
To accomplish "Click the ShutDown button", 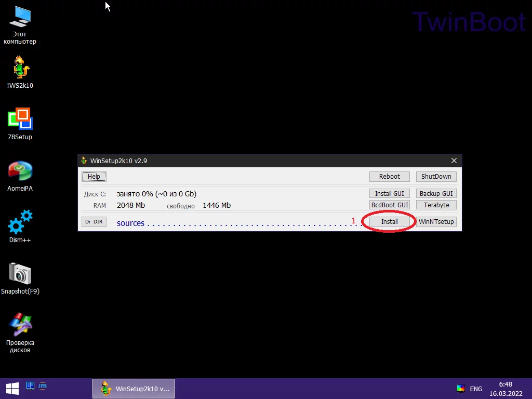I will coord(436,177).
